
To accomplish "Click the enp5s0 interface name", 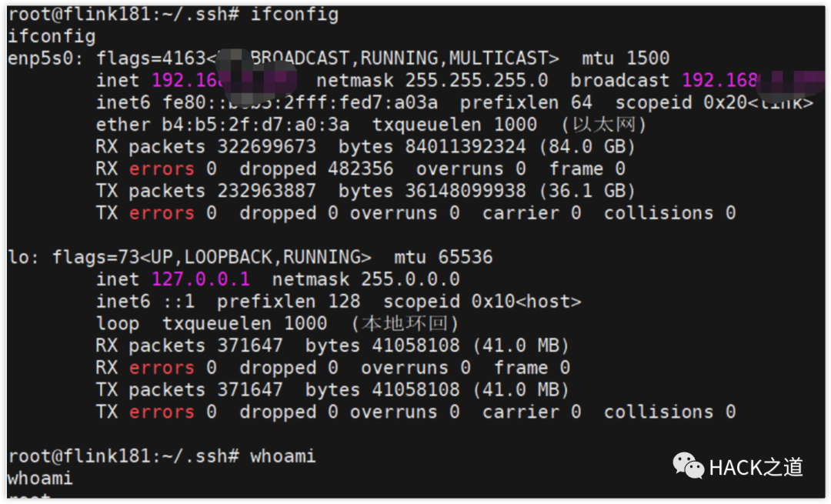I will (41, 58).
